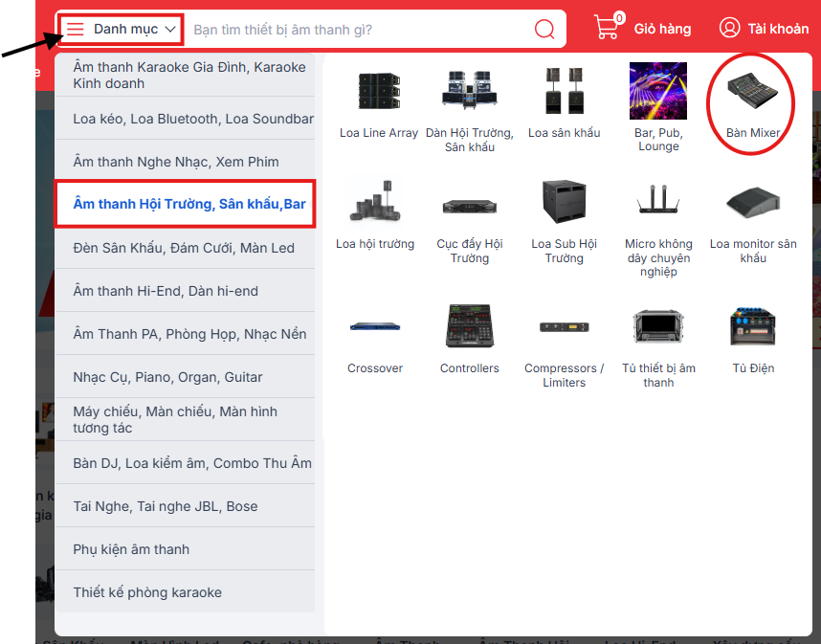Viewport: 821px width, 644px height.
Task: Click the hamburger menu icon beside Danh mục
Action: point(76,30)
